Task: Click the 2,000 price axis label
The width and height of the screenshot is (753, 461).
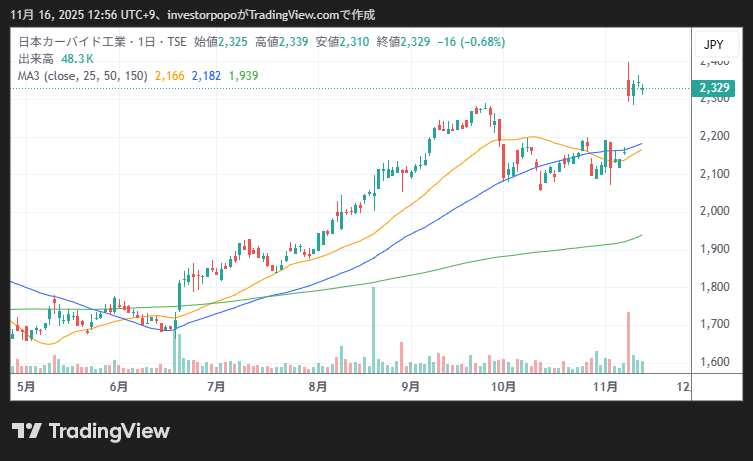Action: tap(713, 211)
